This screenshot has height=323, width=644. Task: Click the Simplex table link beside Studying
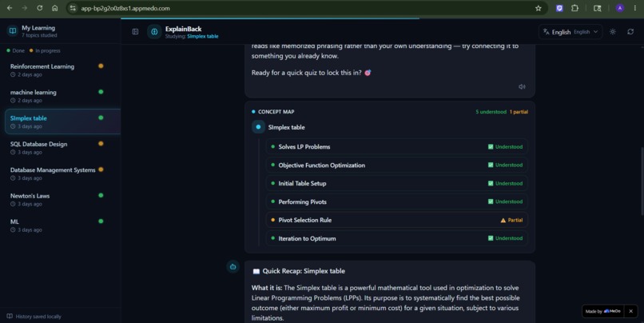[x=203, y=36]
